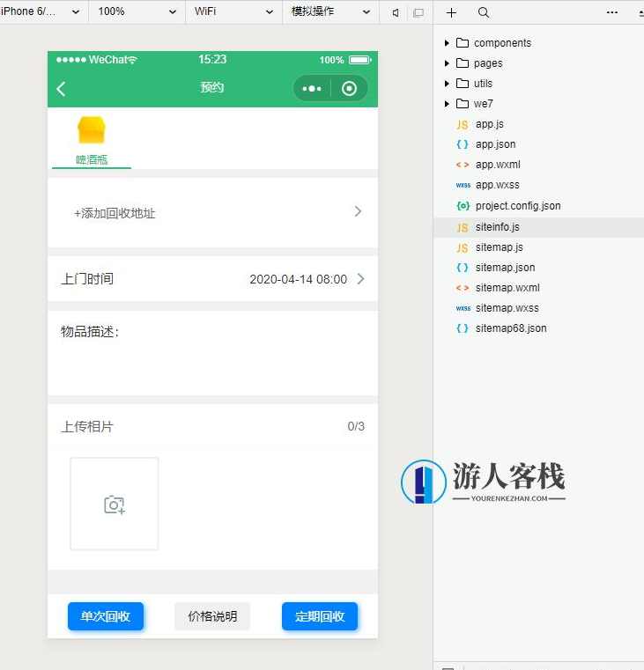Click the plus icon to add file
This screenshot has height=670, width=644.
pos(451,13)
